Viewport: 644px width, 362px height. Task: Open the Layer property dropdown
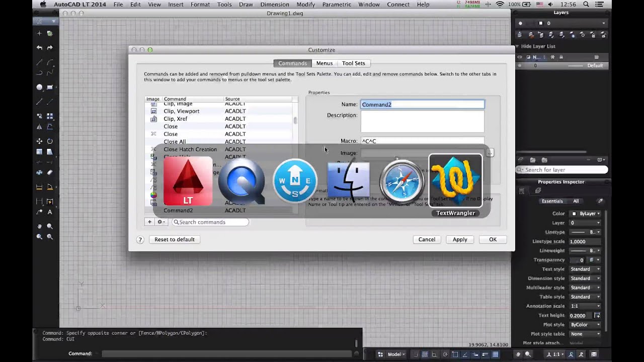585,223
